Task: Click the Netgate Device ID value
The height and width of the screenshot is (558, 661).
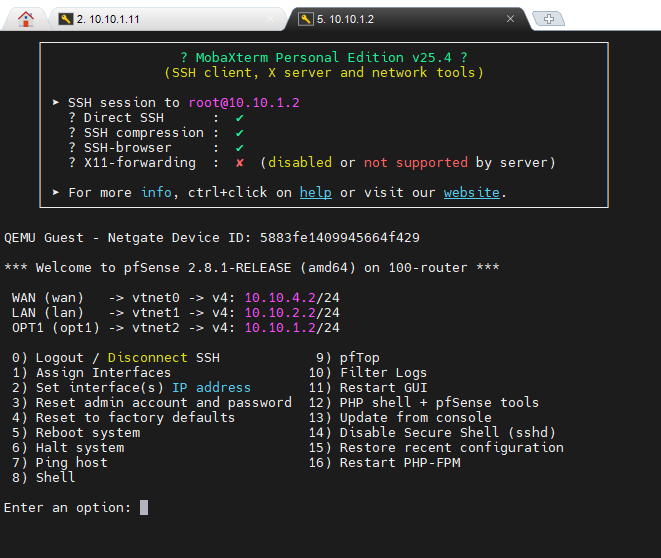Action: (339, 238)
